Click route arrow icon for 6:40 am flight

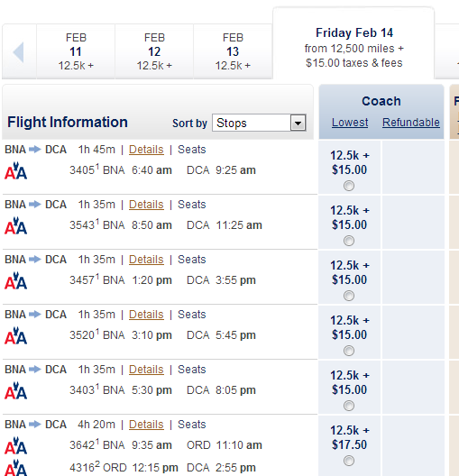(x=35, y=150)
